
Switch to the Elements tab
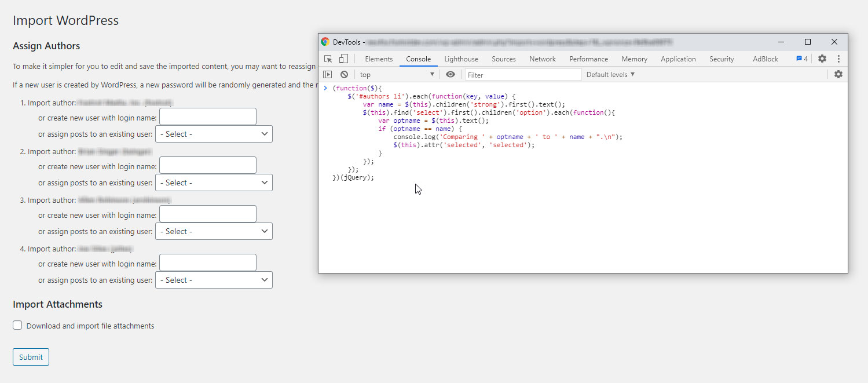click(379, 59)
